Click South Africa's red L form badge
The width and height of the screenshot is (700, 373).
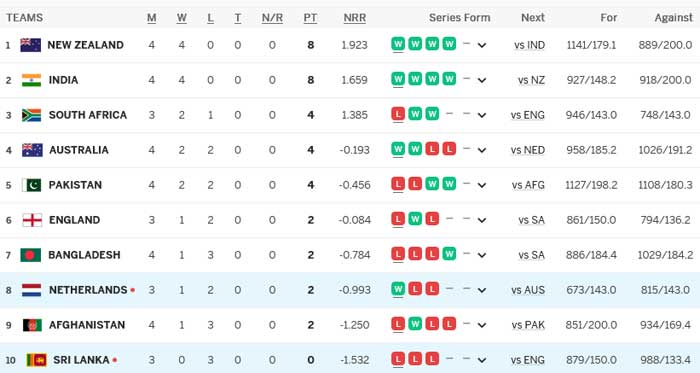coord(398,114)
